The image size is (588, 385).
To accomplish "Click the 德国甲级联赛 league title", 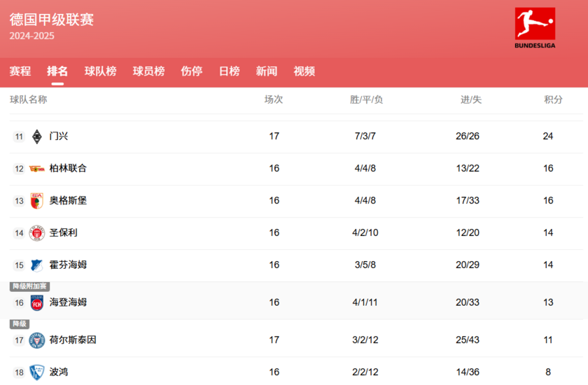I will [x=52, y=20].
